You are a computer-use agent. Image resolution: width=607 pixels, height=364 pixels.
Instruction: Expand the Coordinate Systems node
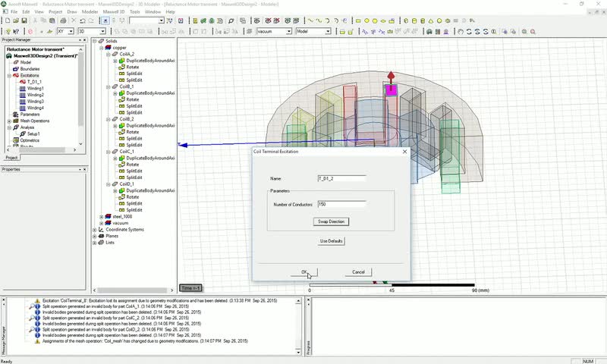94,230
